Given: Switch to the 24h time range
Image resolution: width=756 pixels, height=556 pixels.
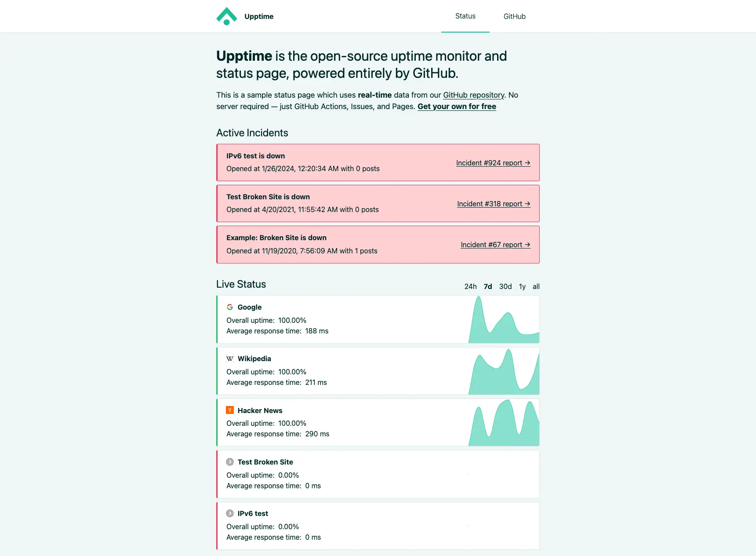Looking at the screenshot, I should click(470, 286).
